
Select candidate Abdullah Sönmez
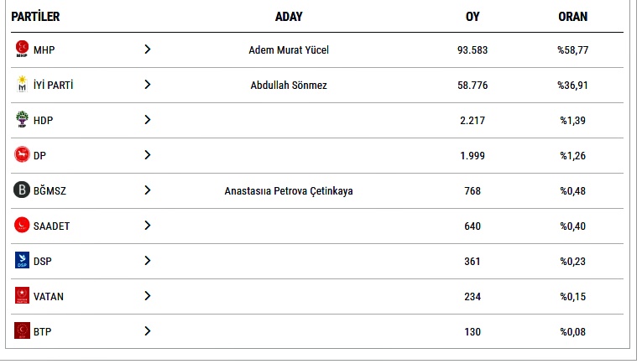289,86
